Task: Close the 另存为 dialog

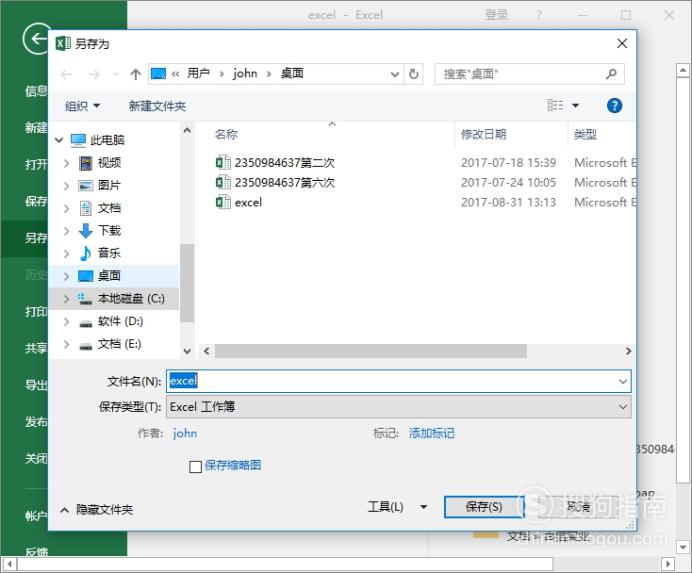Action: pyautogui.click(x=622, y=43)
